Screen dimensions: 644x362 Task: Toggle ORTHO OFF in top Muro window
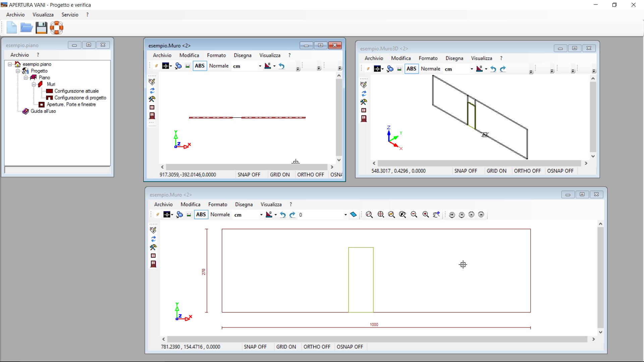coord(311,175)
